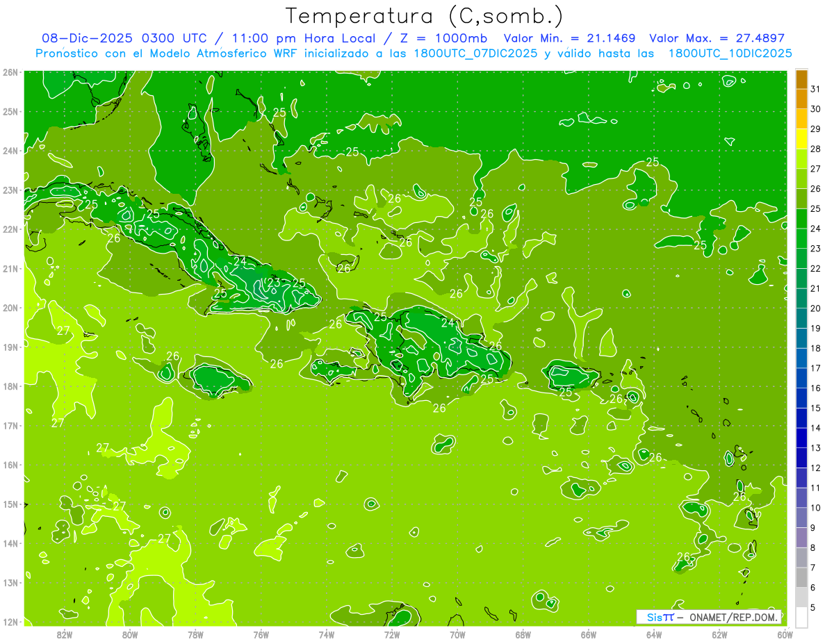Click the '22N' latitude axis label
This screenshot has height=644, width=834.
[x=10, y=229]
